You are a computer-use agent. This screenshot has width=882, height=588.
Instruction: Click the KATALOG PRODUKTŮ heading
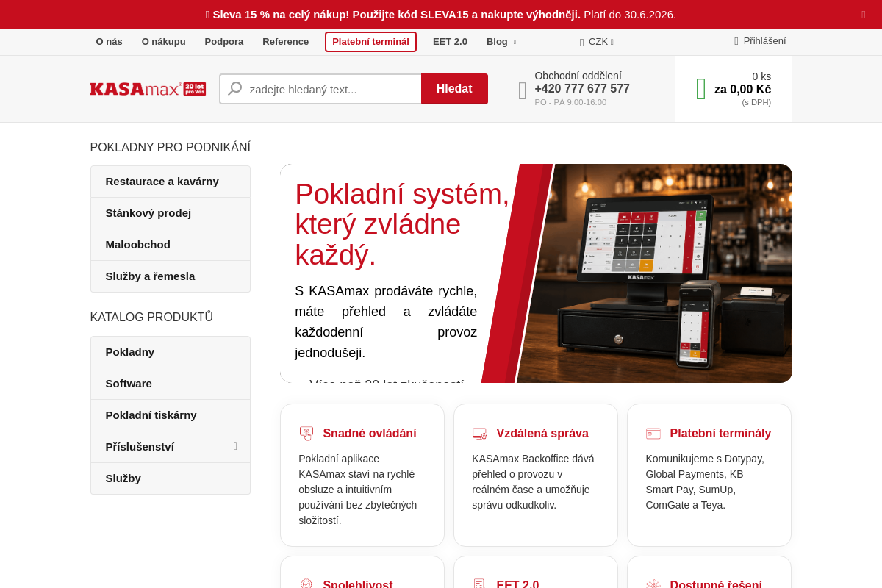coord(151,318)
